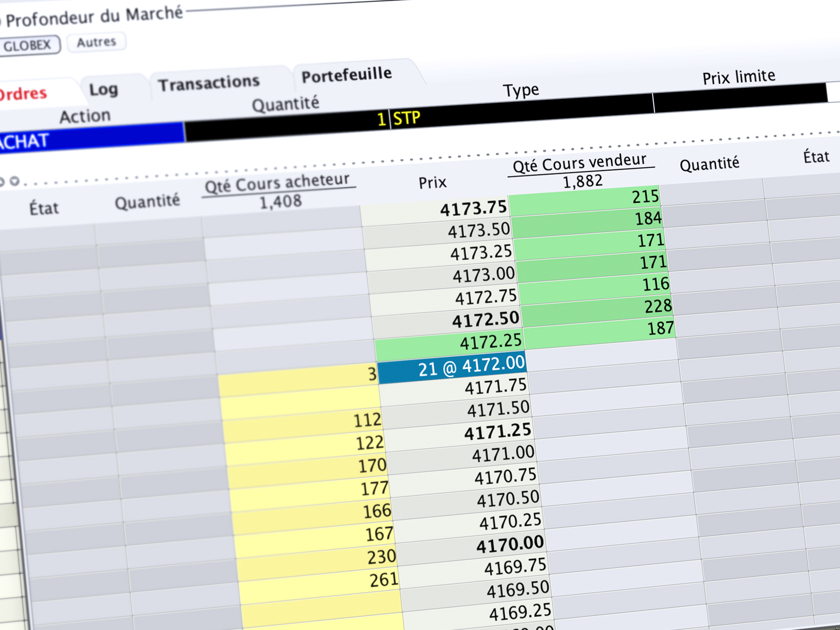Click bid quantity 230
This screenshot has width=840, height=630.
pos(382,557)
